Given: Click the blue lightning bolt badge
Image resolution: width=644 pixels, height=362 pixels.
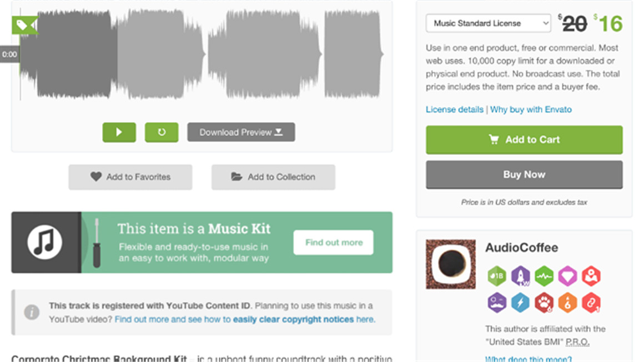Looking at the screenshot, I should [x=520, y=303].
